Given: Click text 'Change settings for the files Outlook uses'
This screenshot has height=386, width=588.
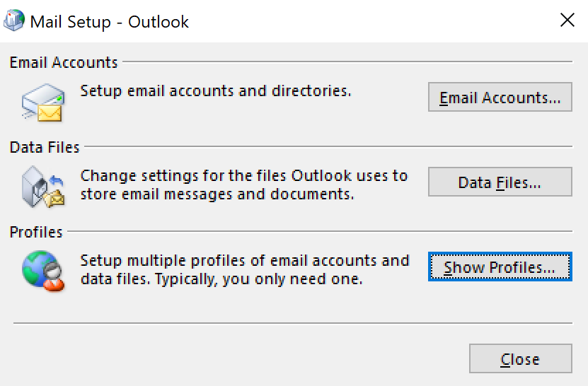Looking at the screenshot, I should pos(236,176).
